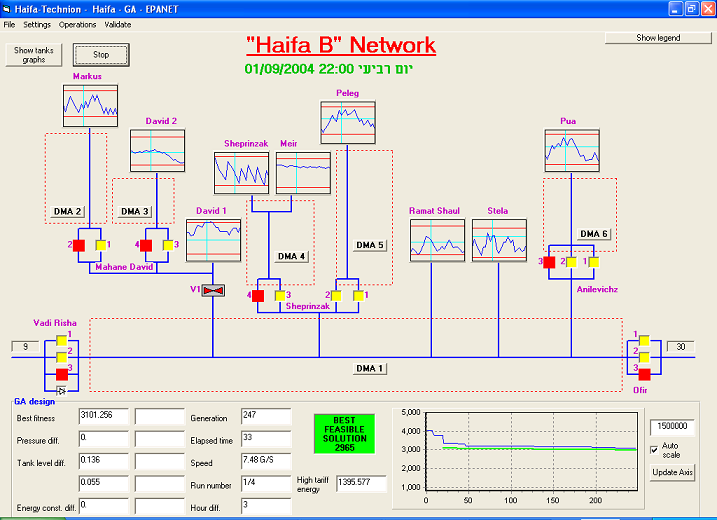Click Vadi Risha red pump 3
The image size is (717, 520).
click(x=62, y=375)
